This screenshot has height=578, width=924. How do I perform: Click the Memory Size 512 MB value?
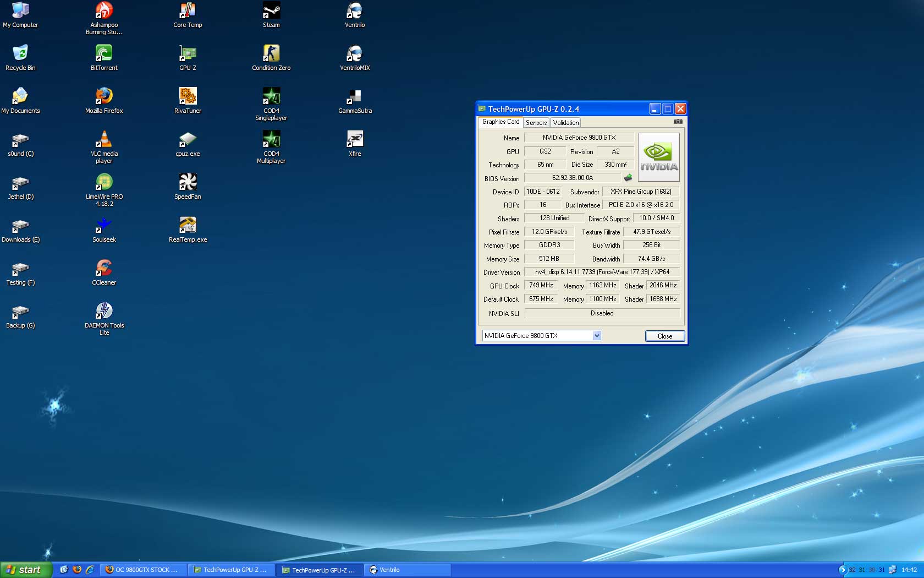pos(549,259)
